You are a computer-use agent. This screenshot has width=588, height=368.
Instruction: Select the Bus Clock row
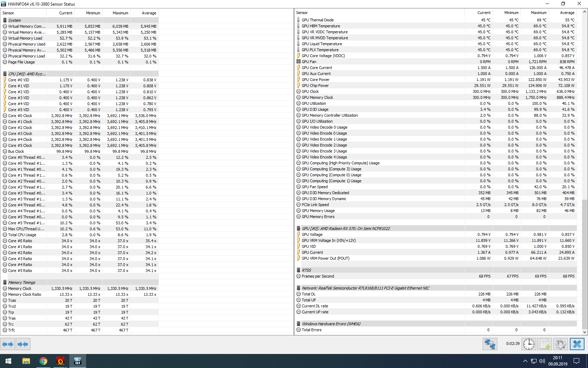tap(80, 151)
